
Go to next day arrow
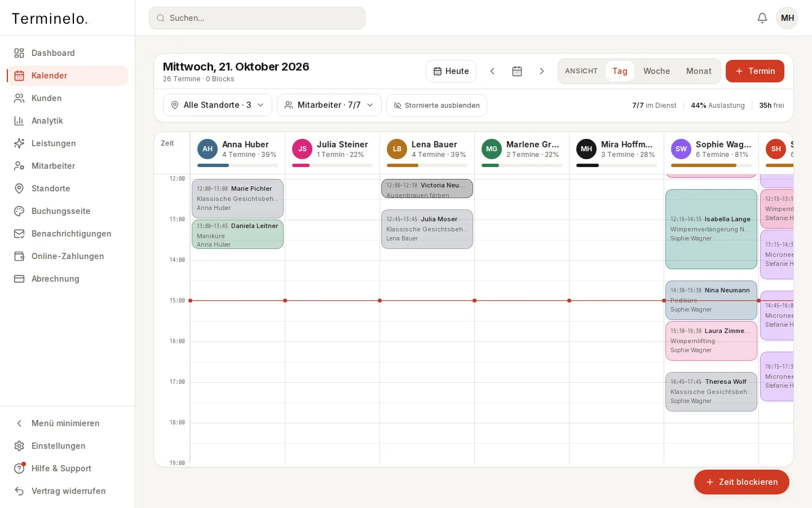point(542,71)
